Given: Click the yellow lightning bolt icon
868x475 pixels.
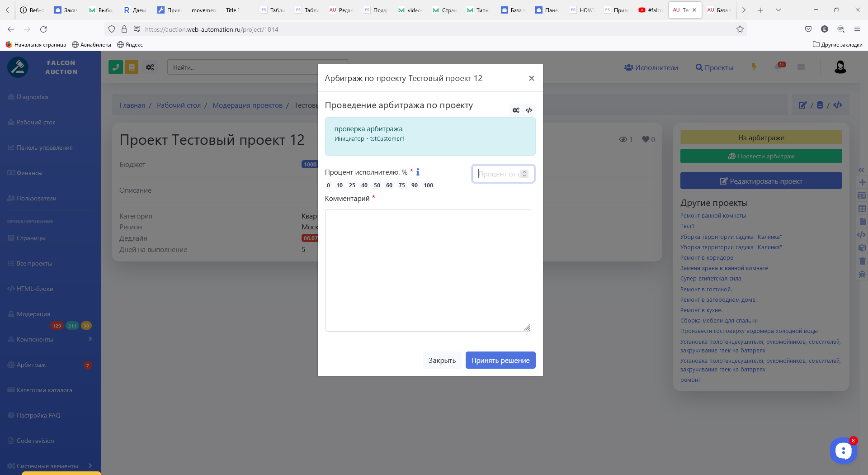Looking at the screenshot, I should coord(754,67).
